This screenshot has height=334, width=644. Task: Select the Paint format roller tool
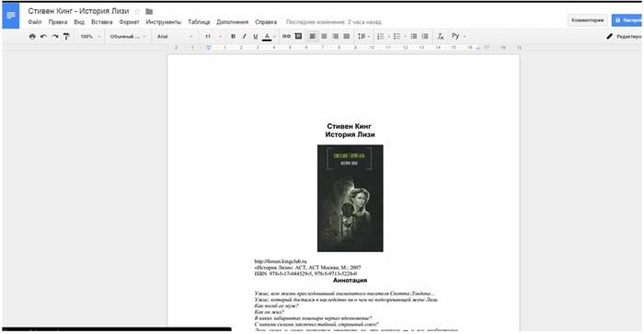[66, 37]
